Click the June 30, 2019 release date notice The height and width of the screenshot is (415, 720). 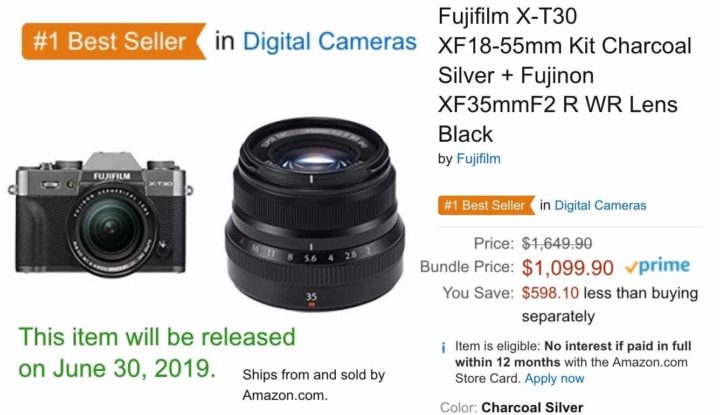pos(157,353)
